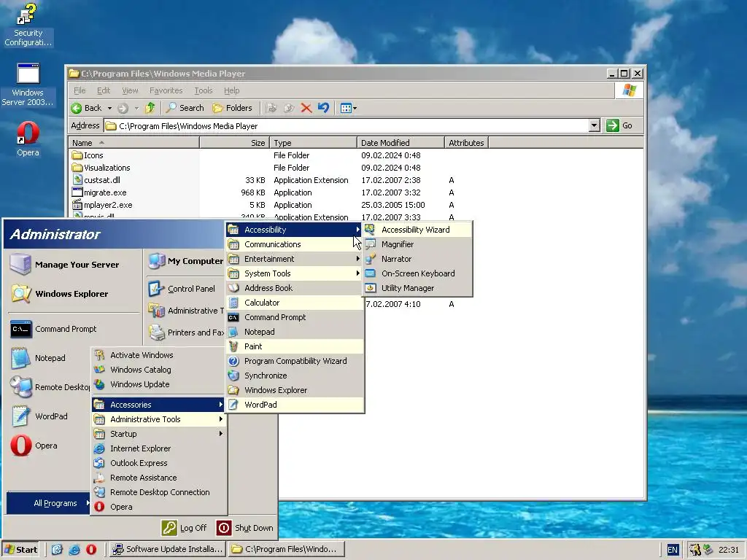Click the Opera desktop shortcut icon
This screenshot has height=560, width=747.
pos(28,133)
